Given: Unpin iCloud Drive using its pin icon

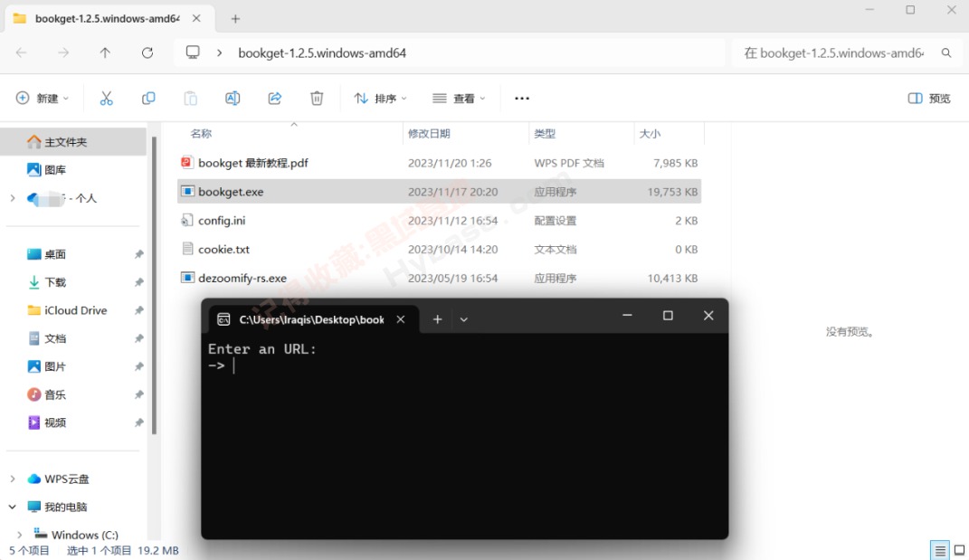Looking at the screenshot, I should 139,310.
